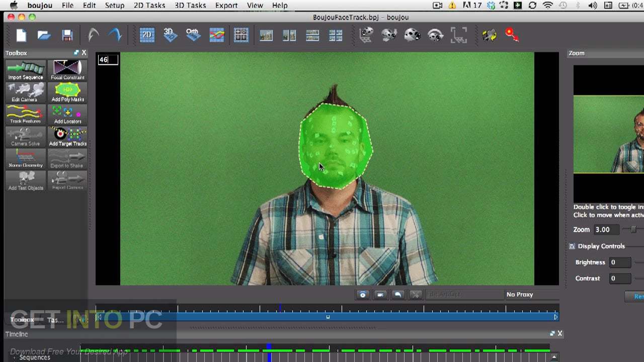This screenshot has height=362, width=644.
Task: Open the Edit menu
Action: [90, 6]
